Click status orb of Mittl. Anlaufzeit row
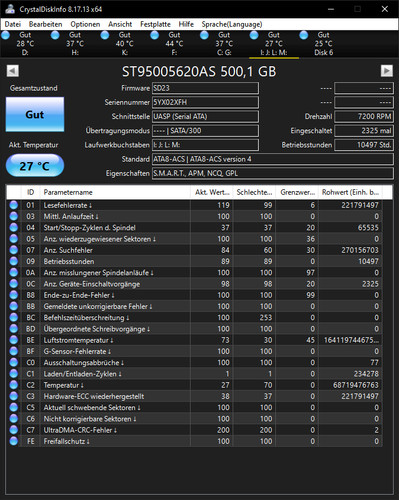The height and width of the screenshot is (500, 399). click(14, 216)
